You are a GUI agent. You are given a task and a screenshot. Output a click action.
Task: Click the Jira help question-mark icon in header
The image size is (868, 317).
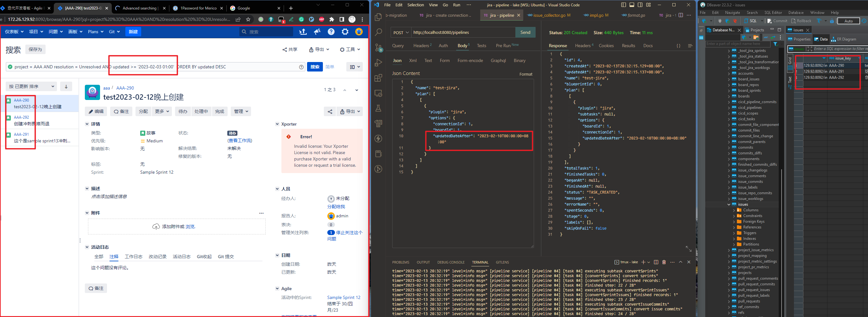pos(331,32)
